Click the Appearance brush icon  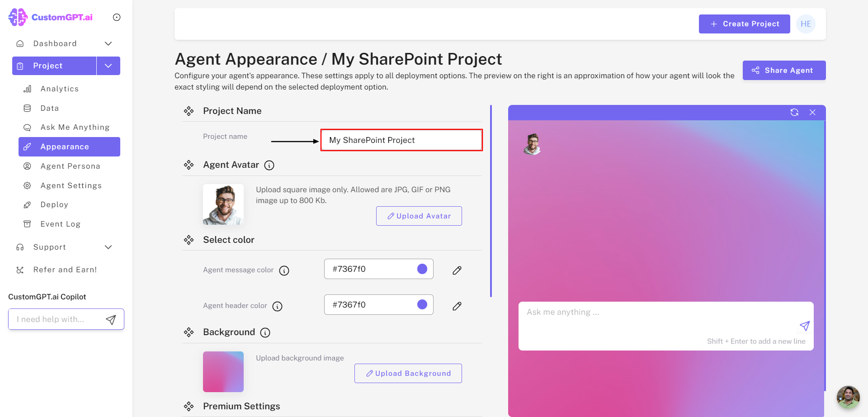pyautogui.click(x=27, y=147)
